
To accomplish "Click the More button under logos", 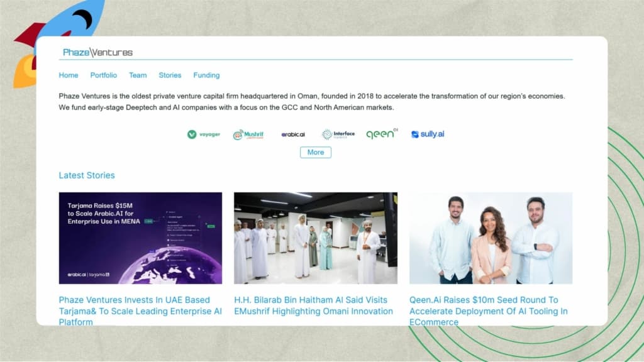I will coord(316,152).
